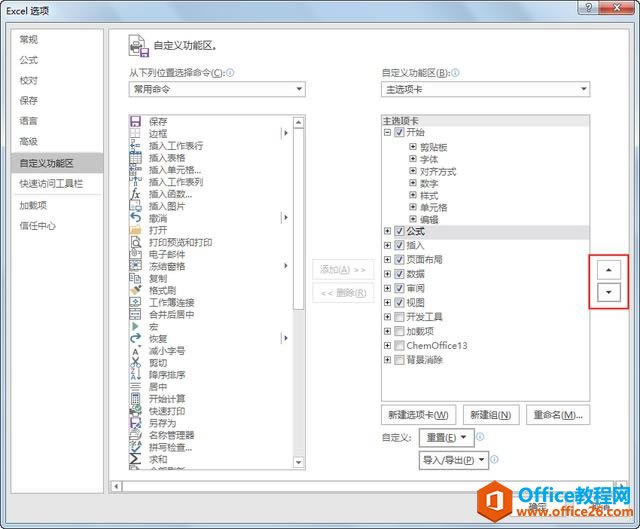Open the 重置 dropdown button
The image size is (640, 529).
click(x=447, y=438)
